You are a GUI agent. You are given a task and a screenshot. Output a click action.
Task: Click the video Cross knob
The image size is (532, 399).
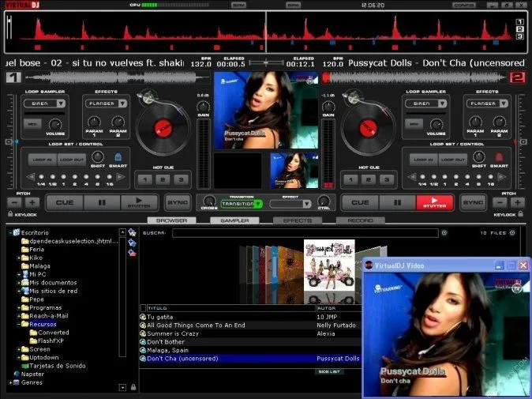pyautogui.click(x=209, y=201)
